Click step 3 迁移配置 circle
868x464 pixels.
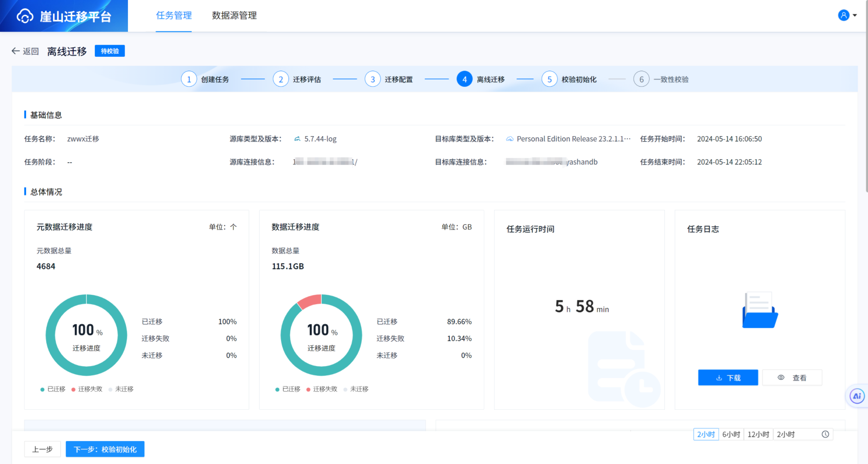point(373,79)
